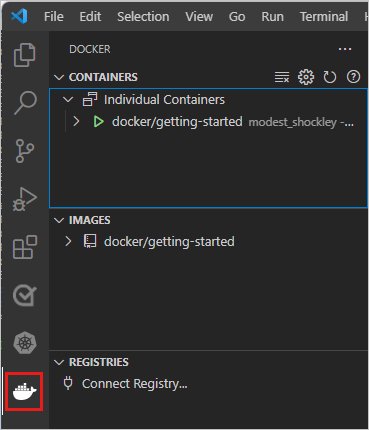Open the Explorer view in activity bar

pyautogui.click(x=24, y=55)
